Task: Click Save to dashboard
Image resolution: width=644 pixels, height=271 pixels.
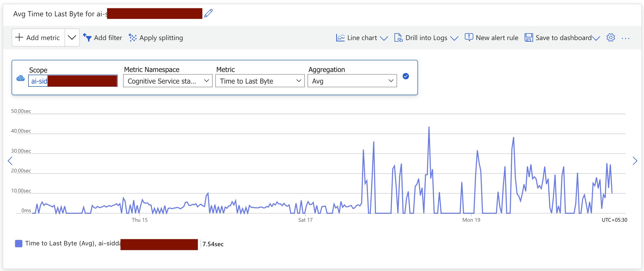Action: (x=562, y=38)
